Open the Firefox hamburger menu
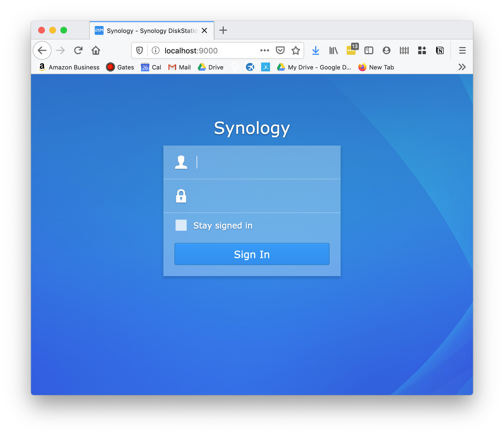Screen dimensions: 504x436 (x=462, y=50)
